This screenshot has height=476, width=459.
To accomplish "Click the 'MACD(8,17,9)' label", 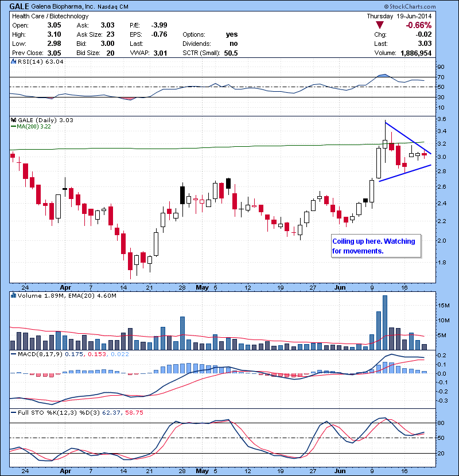I will (x=40, y=354).
